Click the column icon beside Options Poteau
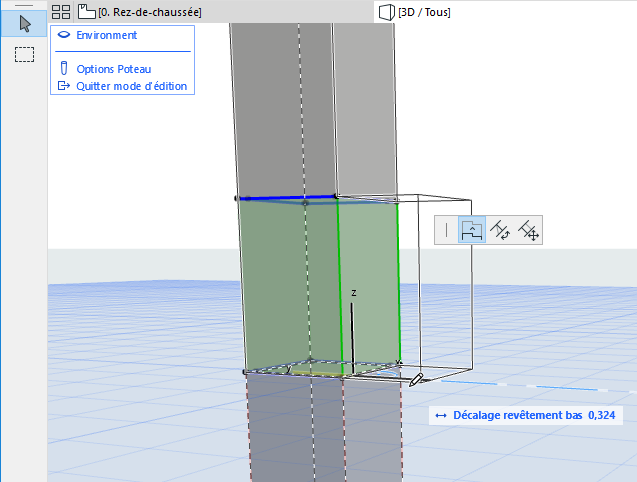 tap(64, 68)
